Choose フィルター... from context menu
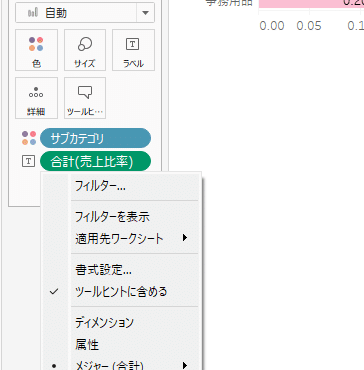The image size is (364, 370). tap(122, 186)
